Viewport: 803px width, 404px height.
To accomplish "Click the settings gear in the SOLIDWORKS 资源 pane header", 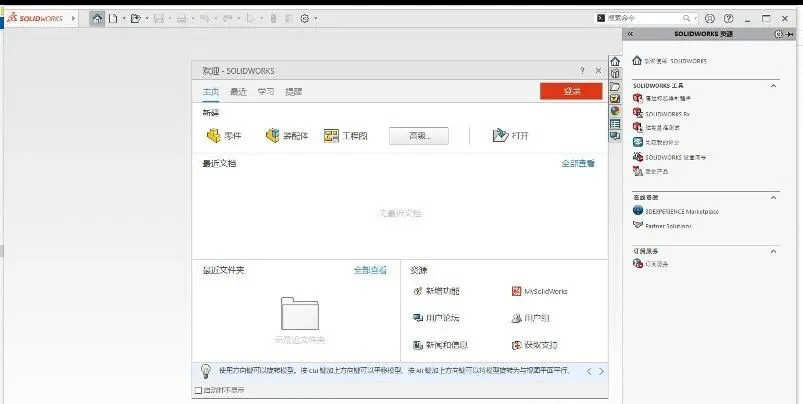I will coord(778,34).
